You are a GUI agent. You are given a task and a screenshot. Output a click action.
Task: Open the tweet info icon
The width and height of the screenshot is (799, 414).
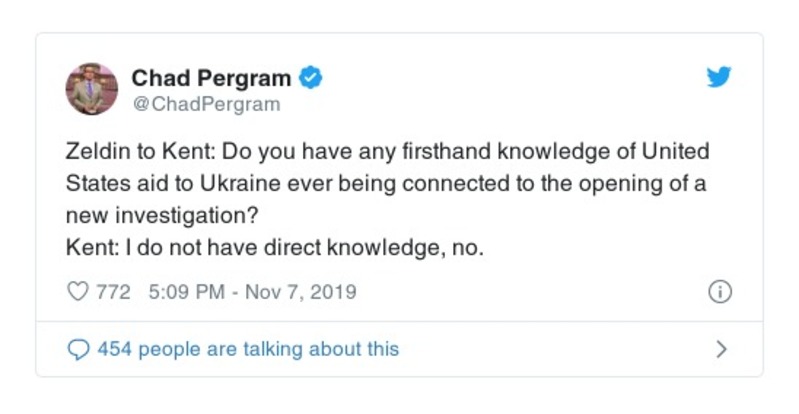719,293
